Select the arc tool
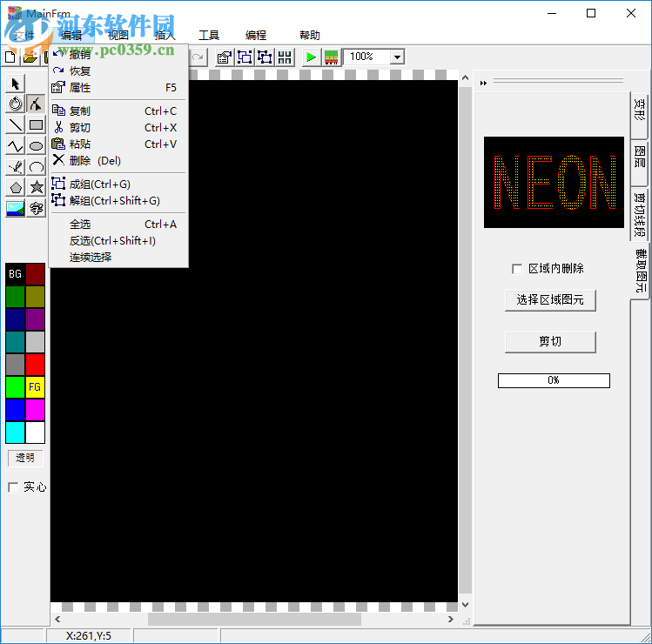The image size is (652, 644). [x=36, y=167]
